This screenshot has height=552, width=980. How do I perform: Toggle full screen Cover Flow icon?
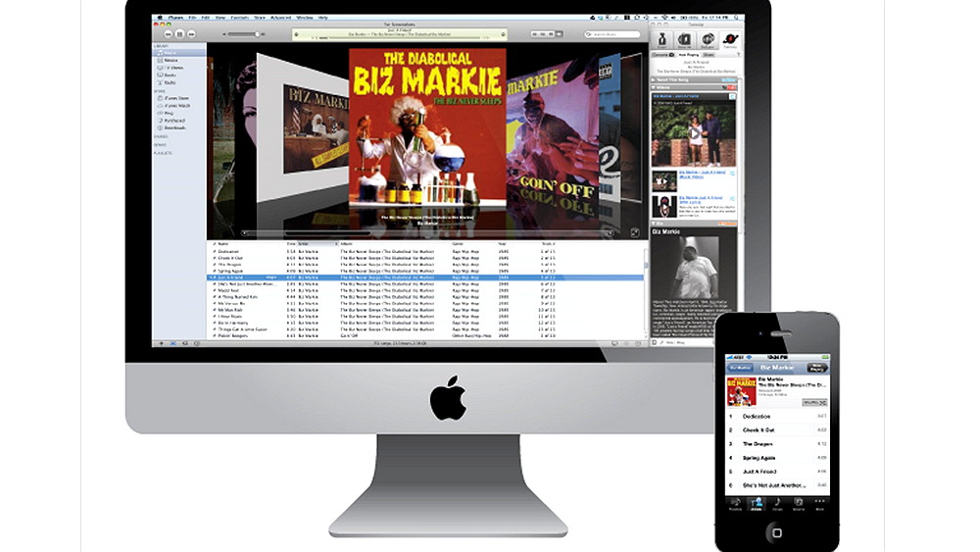pos(634,232)
